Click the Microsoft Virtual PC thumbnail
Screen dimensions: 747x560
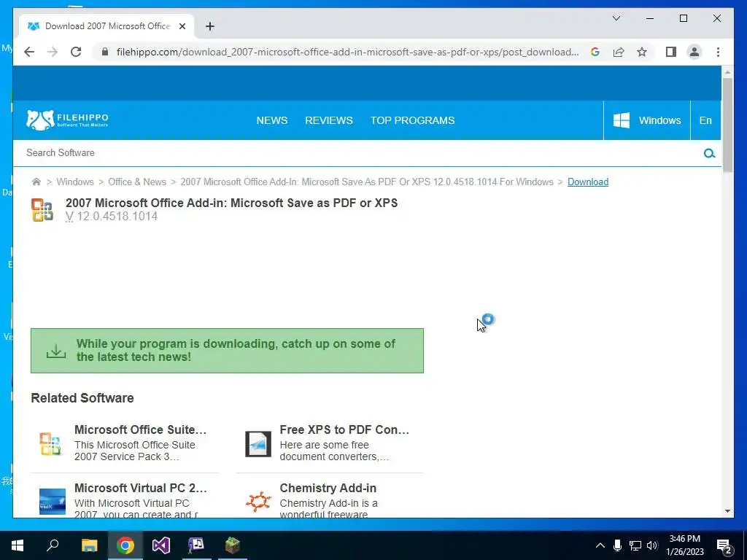point(53,502)
